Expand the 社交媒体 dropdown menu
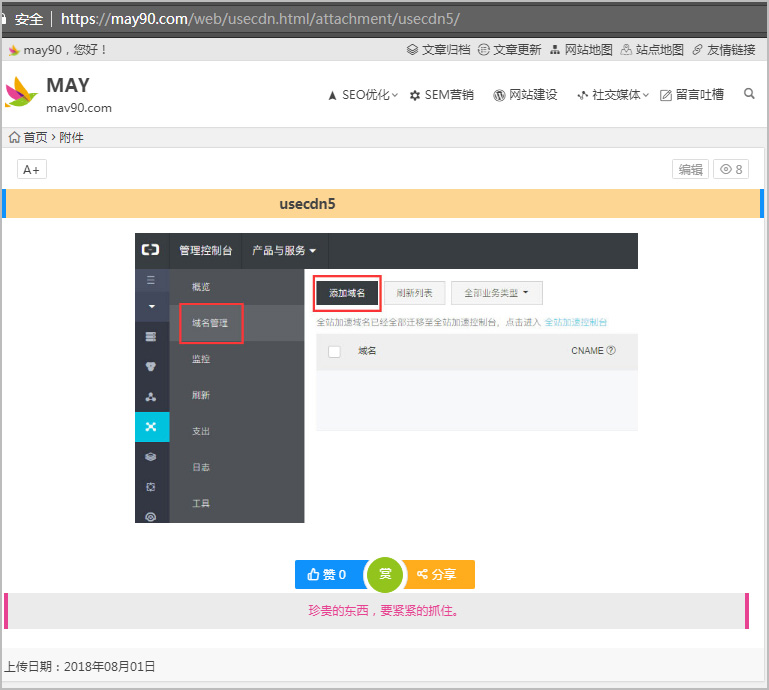The width and height of the screenshot is (769, 690). 613,95
